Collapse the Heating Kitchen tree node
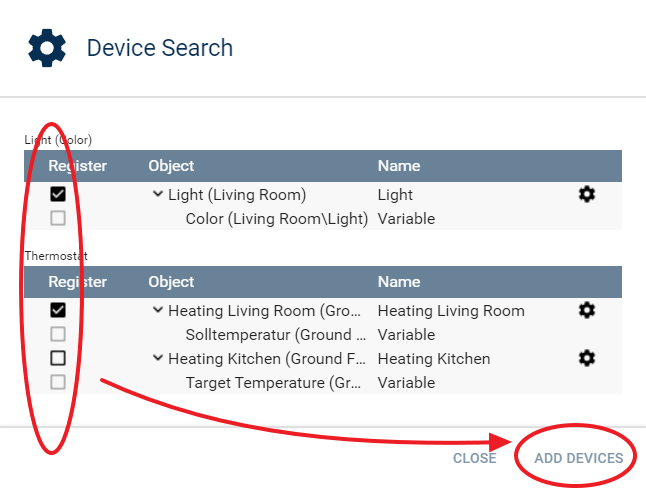The height and width of the screenshot is (490, 646). [158, 358]
